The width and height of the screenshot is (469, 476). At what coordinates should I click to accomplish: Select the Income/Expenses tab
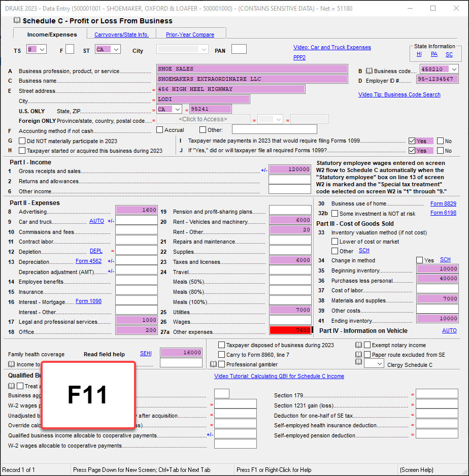click(52, 35)
